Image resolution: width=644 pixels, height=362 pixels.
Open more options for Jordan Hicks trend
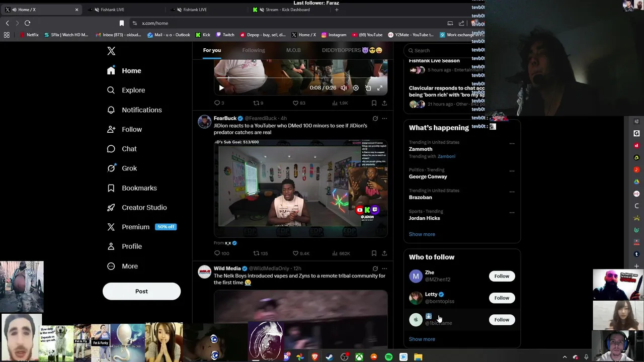coord(512,213)
